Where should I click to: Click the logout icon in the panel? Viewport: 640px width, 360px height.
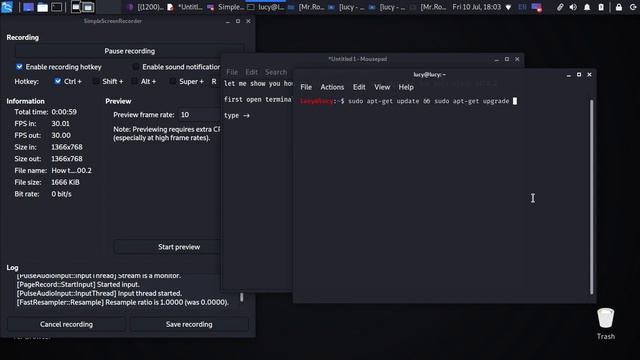633,7
